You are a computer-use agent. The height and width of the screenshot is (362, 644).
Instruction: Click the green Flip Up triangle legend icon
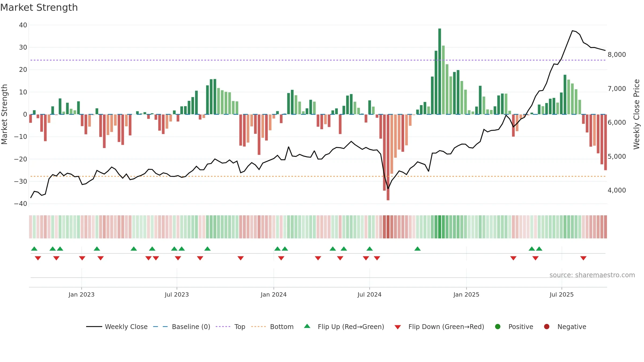pos(307,326)
